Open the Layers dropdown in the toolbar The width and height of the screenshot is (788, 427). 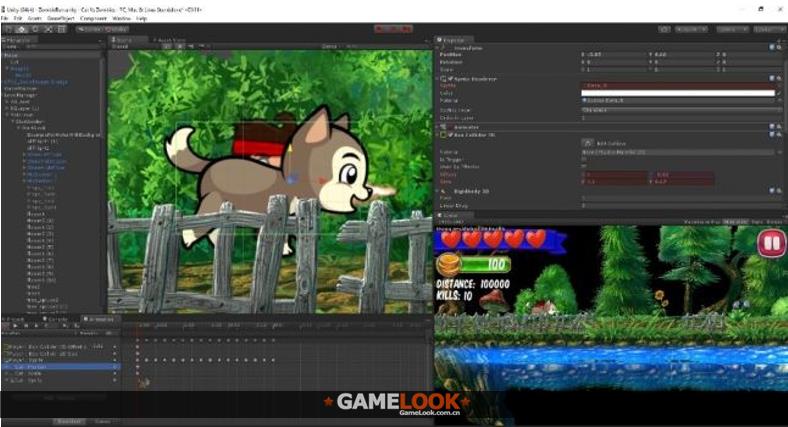tap(732, 29)
